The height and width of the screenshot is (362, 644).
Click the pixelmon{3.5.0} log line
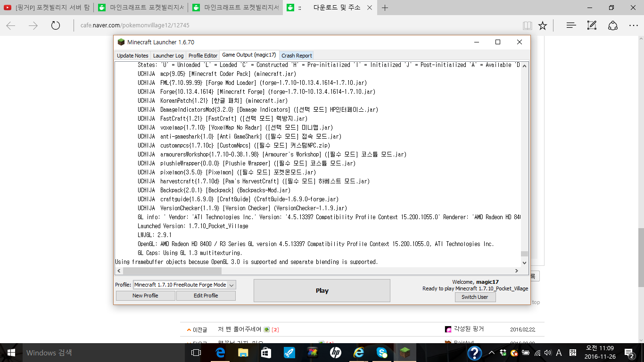pyautogui.click(x=227, y=173)
